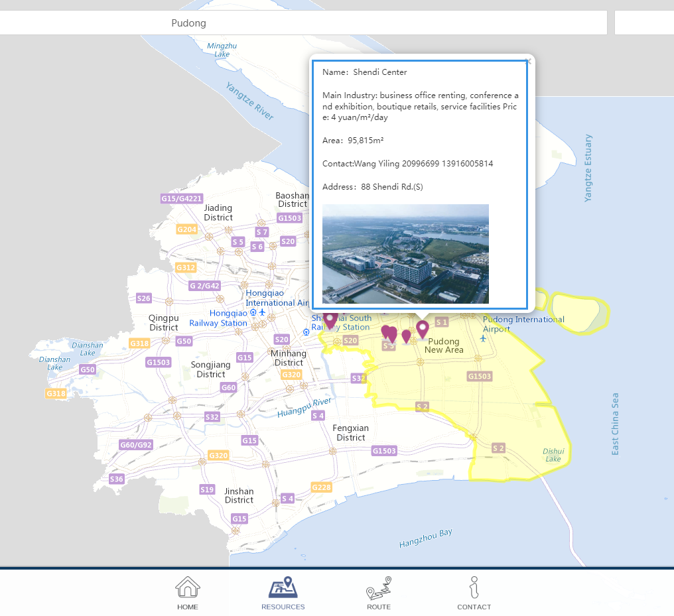
Task: Click the 'Area: 95,815m²' text
Action: click(353, 141)
